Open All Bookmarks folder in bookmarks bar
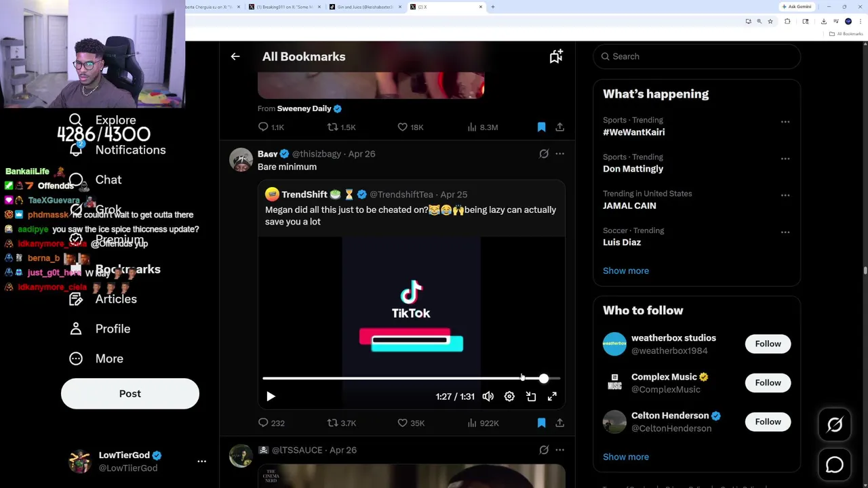868x488 pixels. coord(847,34)
